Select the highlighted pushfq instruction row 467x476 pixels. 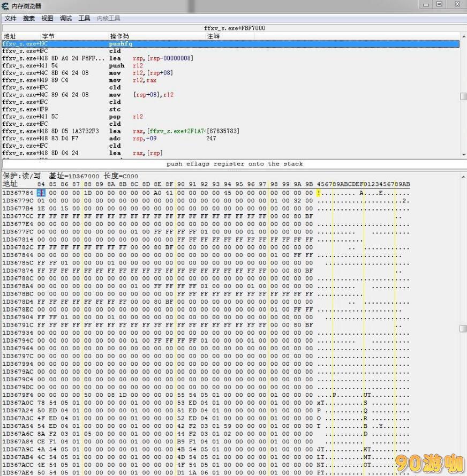point(230,44)
